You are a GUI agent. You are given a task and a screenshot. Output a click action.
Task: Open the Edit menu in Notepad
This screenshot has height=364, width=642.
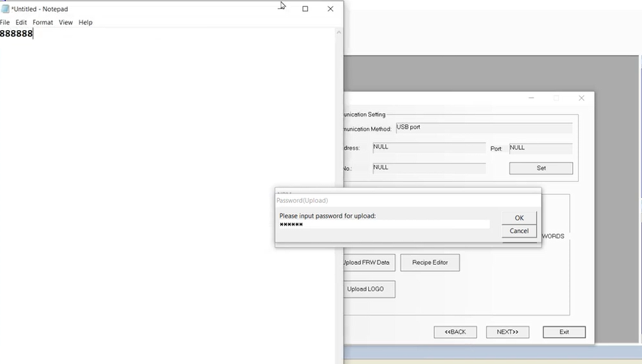(x=21, y=23)
